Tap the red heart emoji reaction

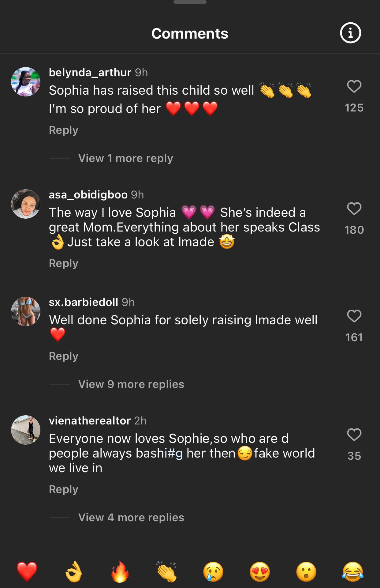(27, 571)
